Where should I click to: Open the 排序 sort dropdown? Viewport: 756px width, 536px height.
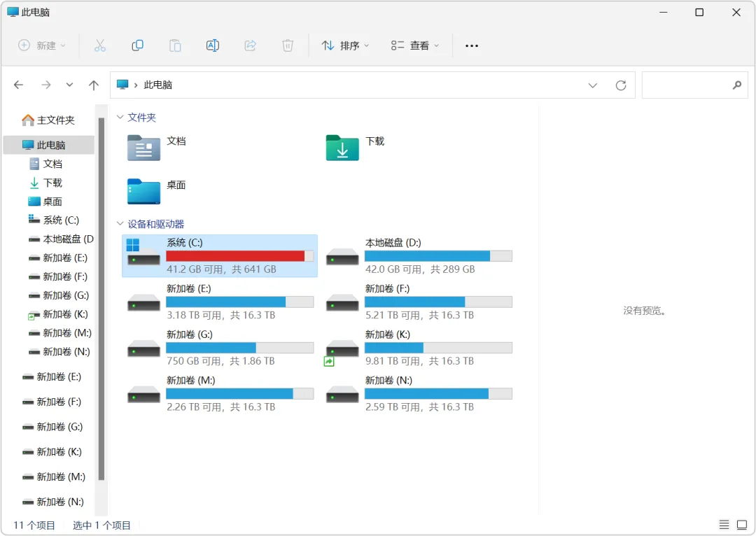tap(345, 45)
